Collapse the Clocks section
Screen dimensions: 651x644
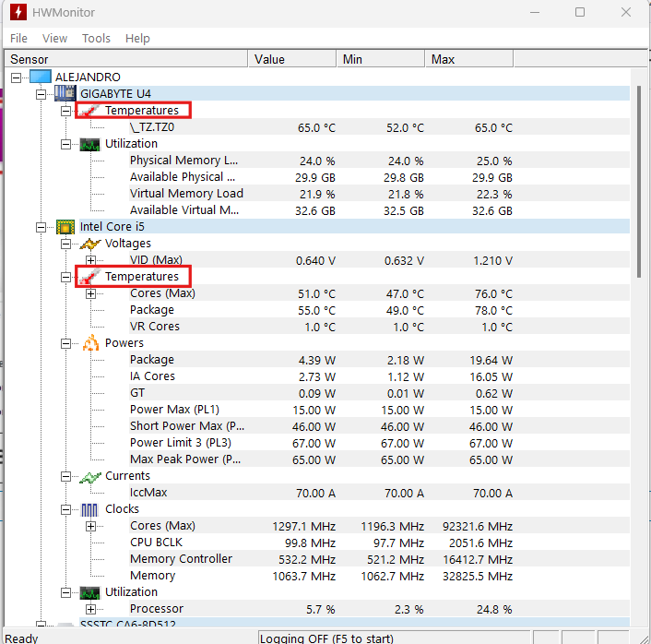coord(65,510)
